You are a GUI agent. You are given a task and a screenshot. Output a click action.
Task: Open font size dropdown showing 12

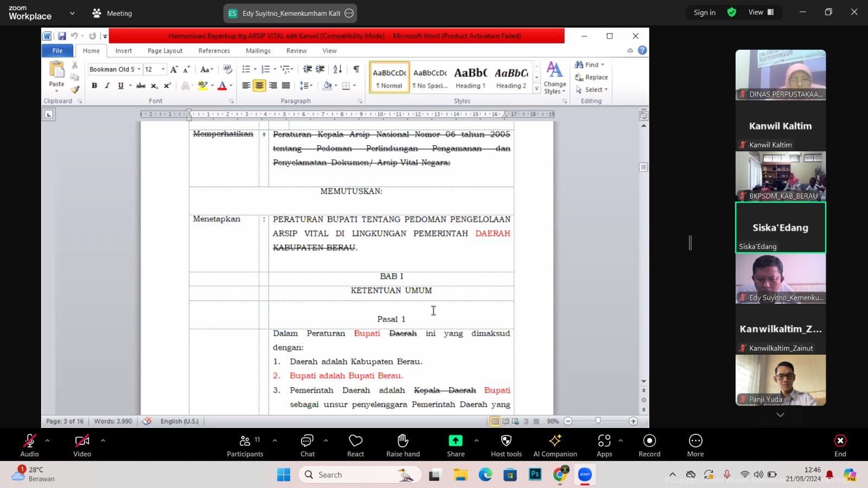(163, 69)
